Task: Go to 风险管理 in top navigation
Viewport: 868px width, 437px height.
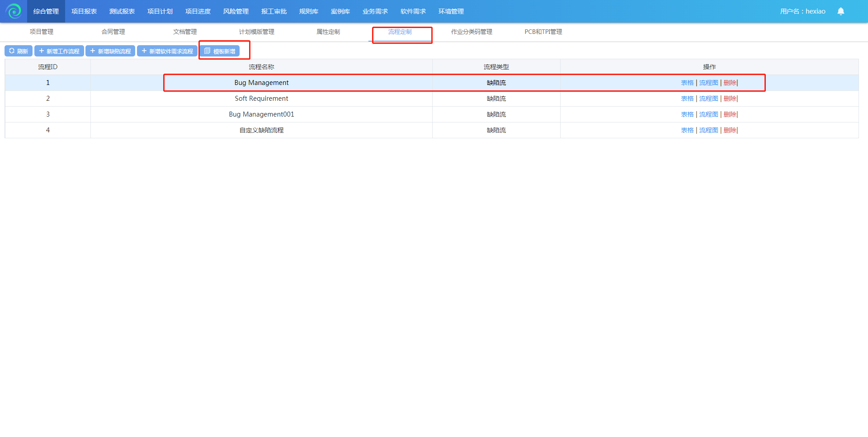Action: (236, 11)
